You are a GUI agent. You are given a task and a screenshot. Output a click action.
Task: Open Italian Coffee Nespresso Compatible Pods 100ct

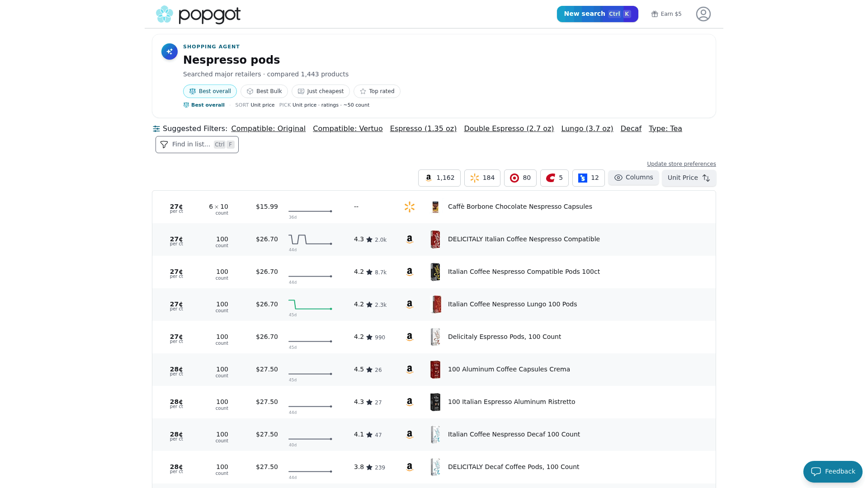(524, 272)
